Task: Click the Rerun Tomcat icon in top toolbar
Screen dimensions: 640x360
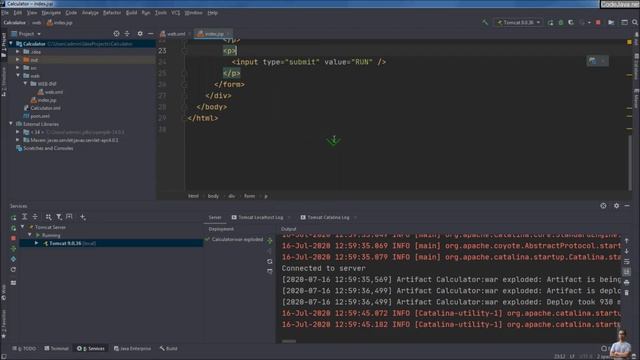Action: (x=550, y=22)
